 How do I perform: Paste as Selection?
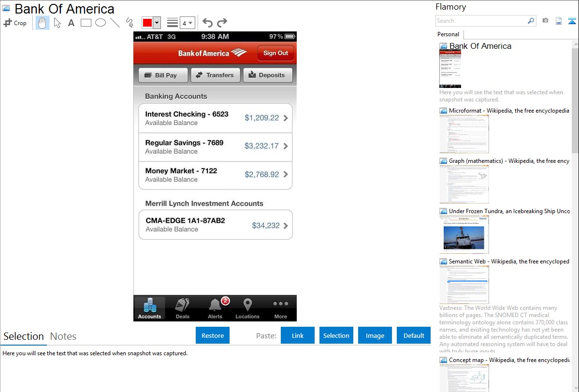(x=336, y=335)
